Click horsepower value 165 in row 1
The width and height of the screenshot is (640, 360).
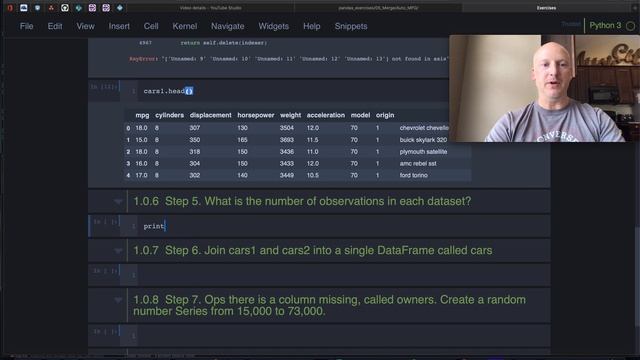242,140
